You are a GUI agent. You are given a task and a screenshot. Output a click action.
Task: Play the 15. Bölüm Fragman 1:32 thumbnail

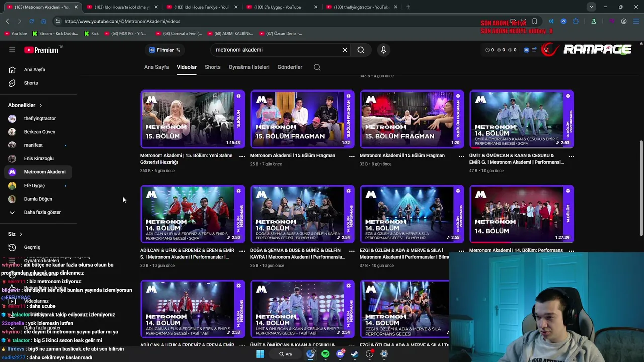tap(302, 119)
